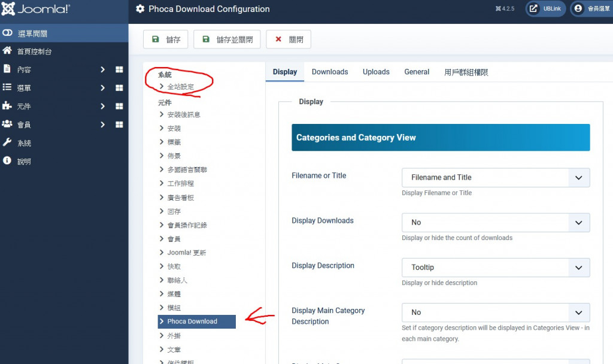The image size is (613, 364).
Task: Open 聯絡人 component settings
Action: (177, 280)
